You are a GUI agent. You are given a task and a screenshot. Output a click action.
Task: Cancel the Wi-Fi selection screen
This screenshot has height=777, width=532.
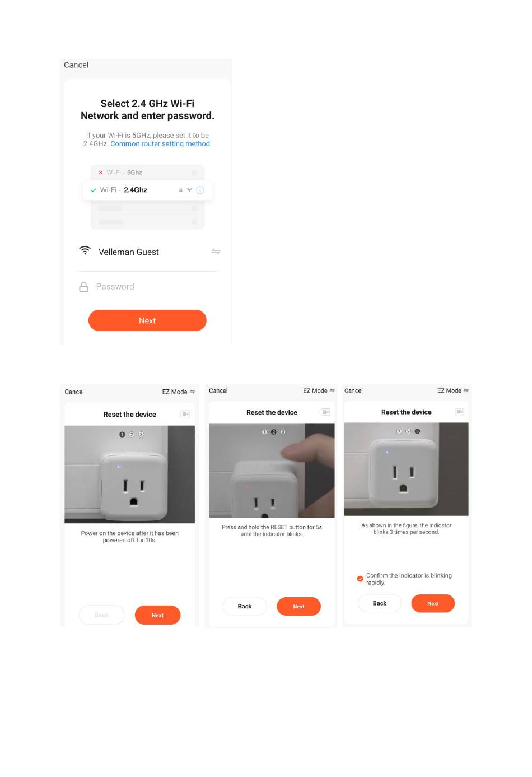click(x=76, y=65)
